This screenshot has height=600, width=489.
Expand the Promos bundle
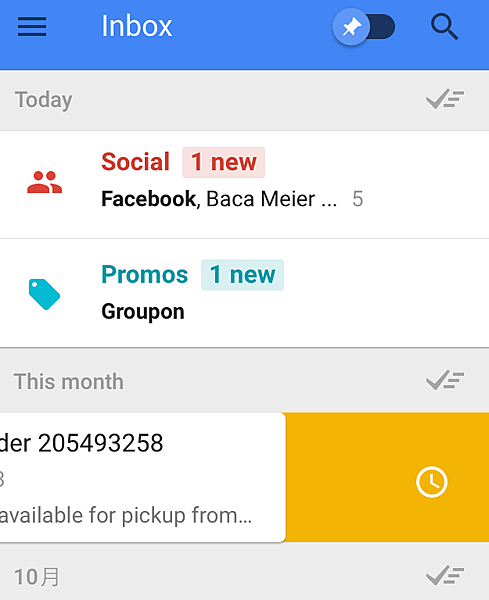pyautogui.click(x=244, y=293)
